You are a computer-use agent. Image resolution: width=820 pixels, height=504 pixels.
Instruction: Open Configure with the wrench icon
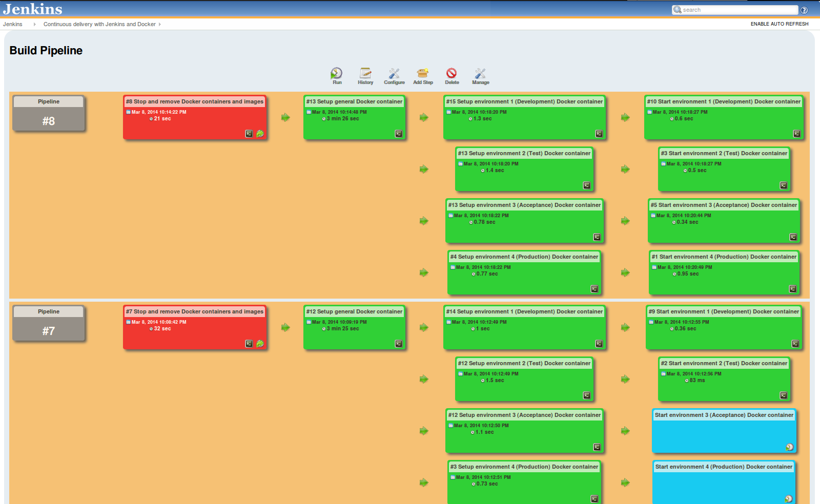coord(394,73)
